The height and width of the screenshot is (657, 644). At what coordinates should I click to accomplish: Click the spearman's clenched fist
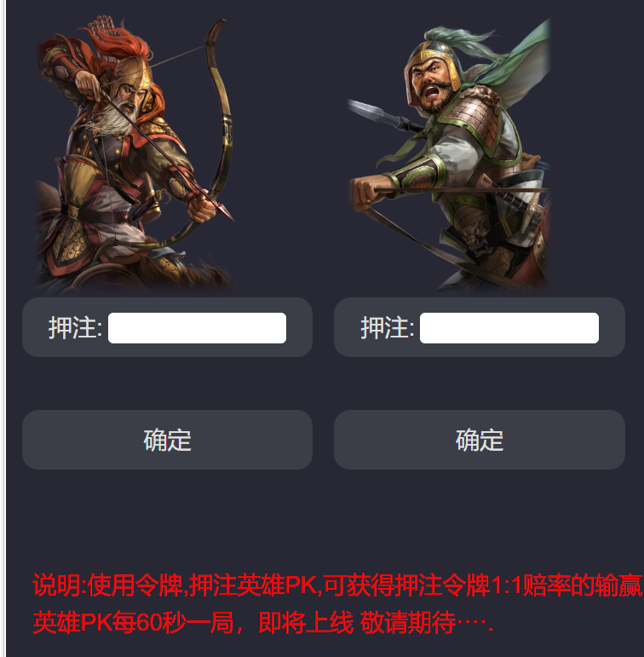click(365, 191)
